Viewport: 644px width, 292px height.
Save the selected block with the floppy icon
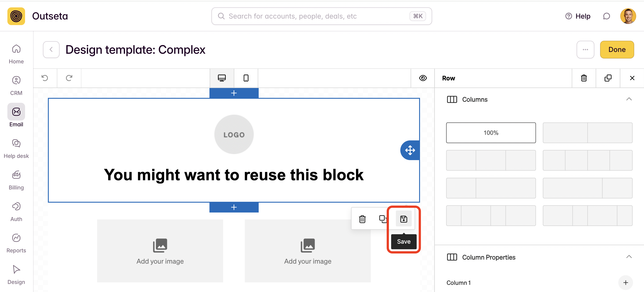pyautogui.click(x=403, y=219)
